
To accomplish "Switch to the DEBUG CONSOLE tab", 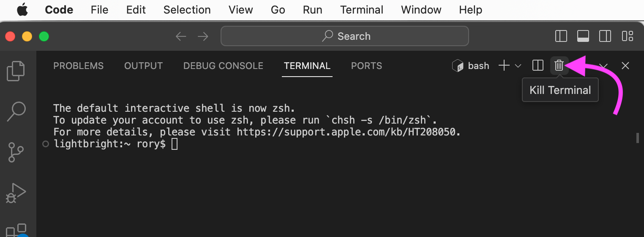I will [x=223, y=66].
